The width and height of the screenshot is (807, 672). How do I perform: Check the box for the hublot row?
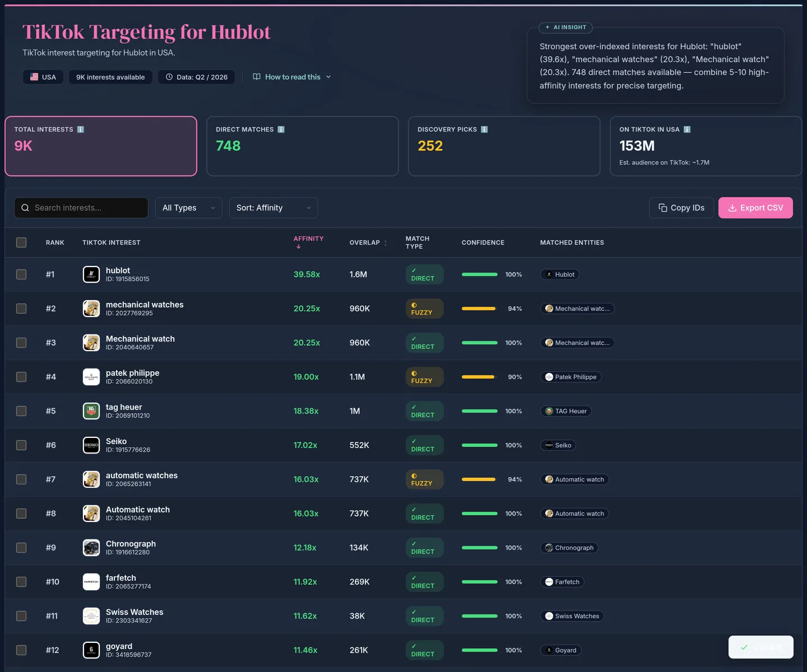(x=21, y=274)
